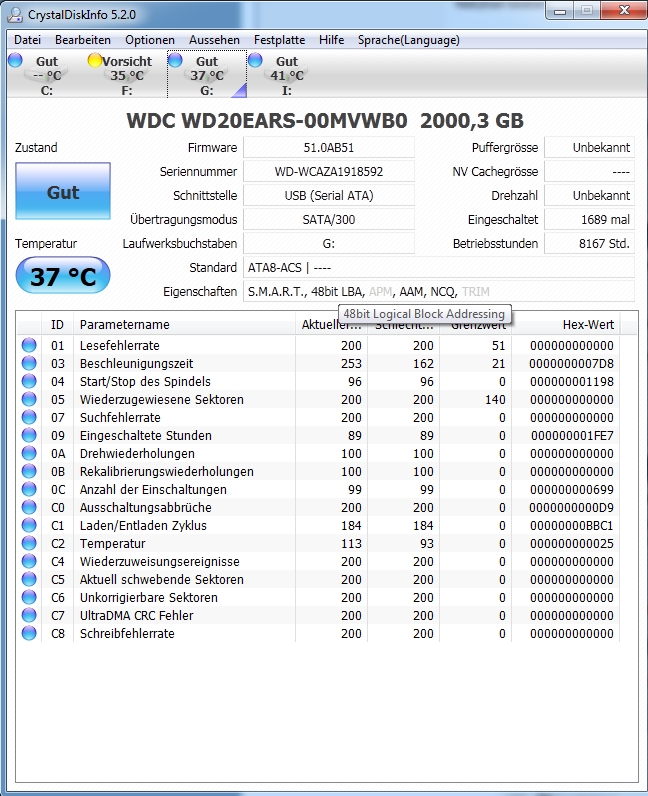Click the CrystalDiskInfo title bar icon
The height and width of the screenshot is (796, 648).
(x=15, y=15)
